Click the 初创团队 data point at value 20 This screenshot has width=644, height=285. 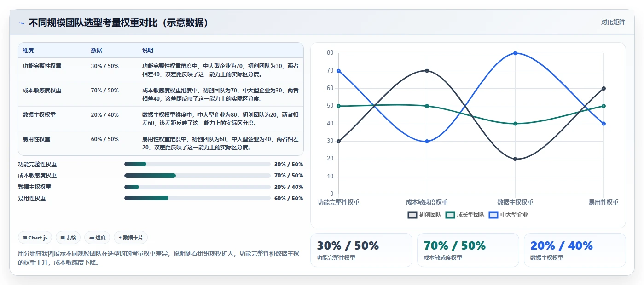tap(515, 159)
